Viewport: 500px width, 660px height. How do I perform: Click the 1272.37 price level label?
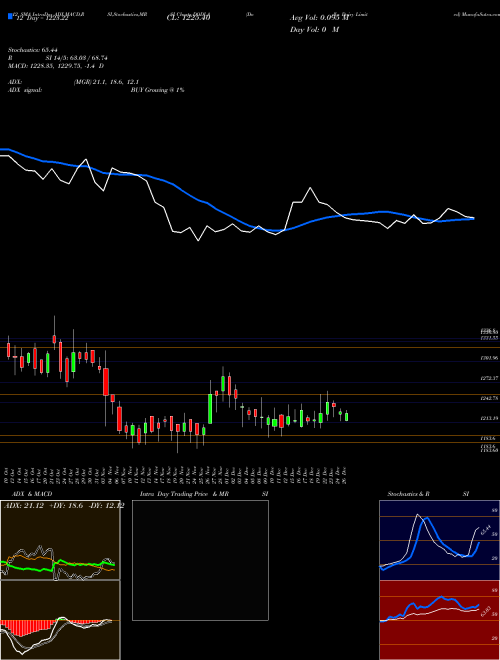coord(489,378)
